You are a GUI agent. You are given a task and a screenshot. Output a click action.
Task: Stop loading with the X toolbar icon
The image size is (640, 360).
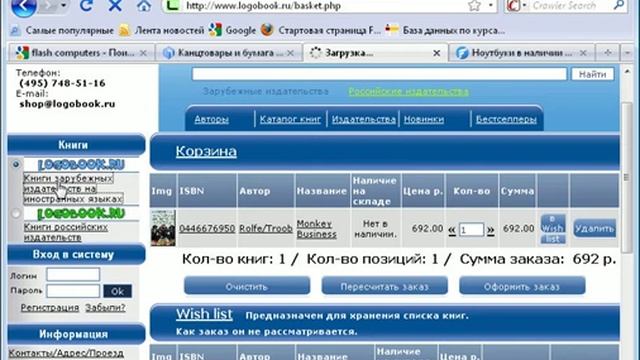coord(115,6)
